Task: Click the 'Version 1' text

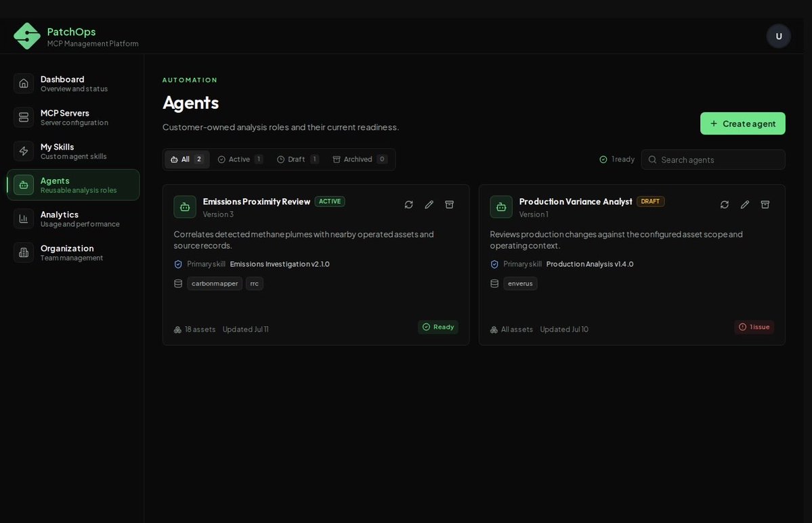Action: point(534,214)
